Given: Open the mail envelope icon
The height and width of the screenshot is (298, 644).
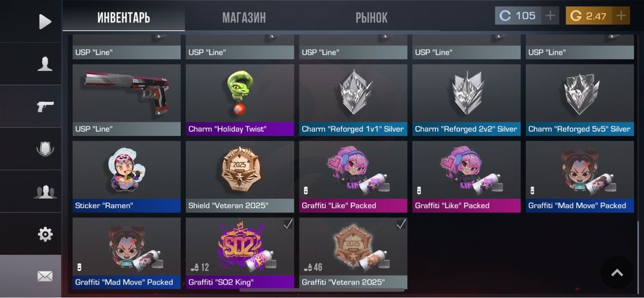Looking at the screenshot, I should click(x=45, y=277).
